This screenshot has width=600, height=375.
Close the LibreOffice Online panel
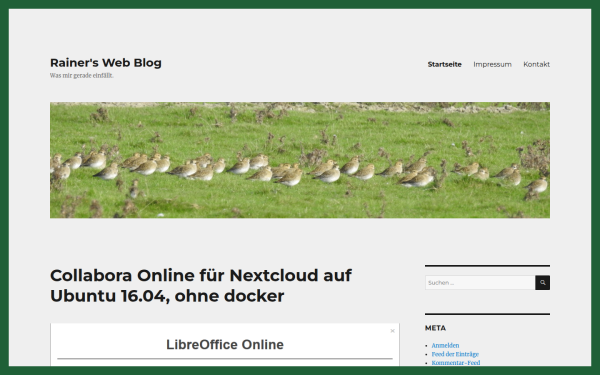pyautogui.click(x=392, y=331)
